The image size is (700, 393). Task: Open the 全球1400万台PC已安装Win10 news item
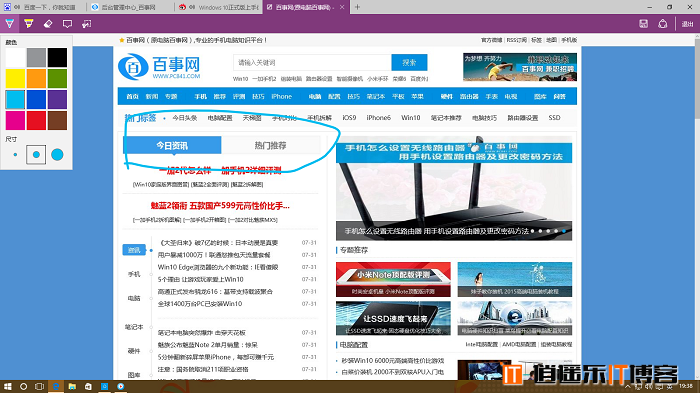200,304
